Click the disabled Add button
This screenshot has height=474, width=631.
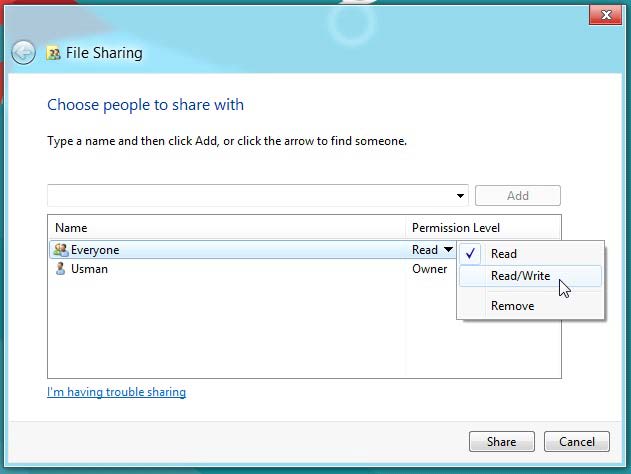pyautogui.click(x=518, y=196)
